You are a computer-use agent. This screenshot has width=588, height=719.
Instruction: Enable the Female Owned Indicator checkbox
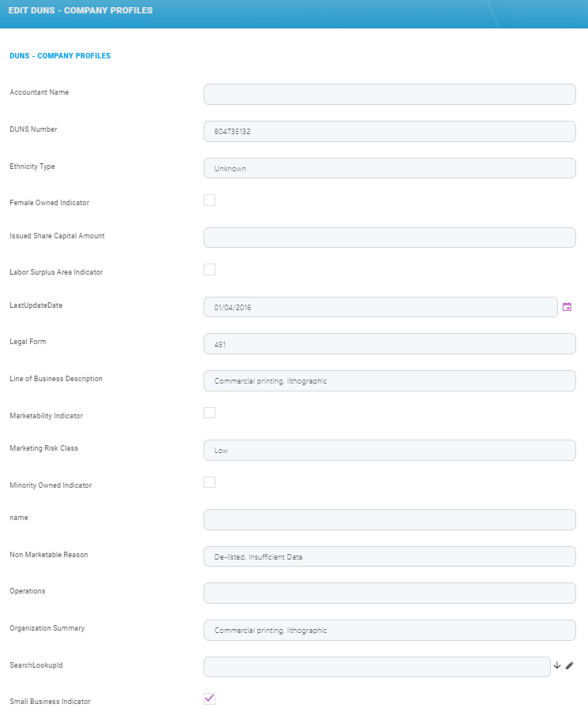[x=209, y=200]
